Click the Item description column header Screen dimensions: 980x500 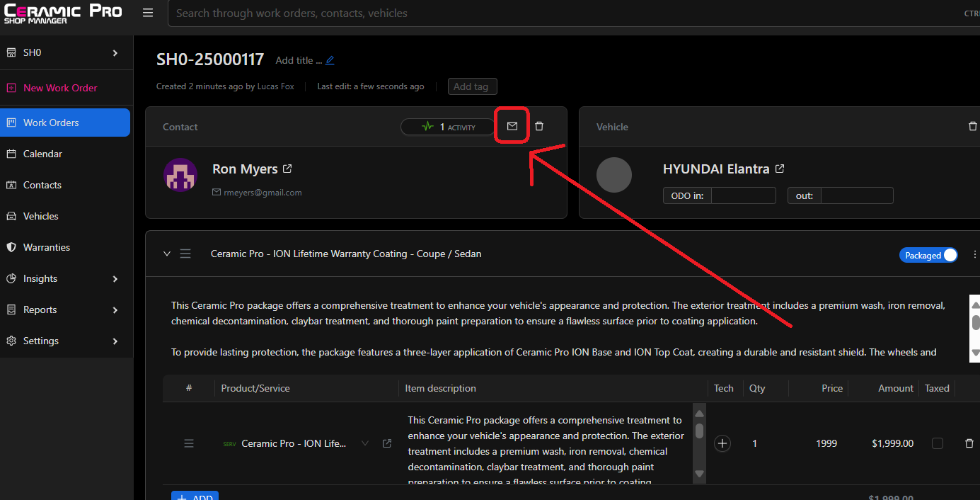pyautogui.click(x=440, y=388)
